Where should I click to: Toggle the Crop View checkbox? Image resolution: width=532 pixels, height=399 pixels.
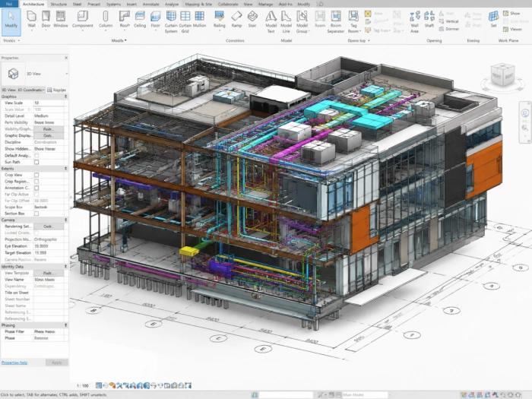tap(36, 175)
